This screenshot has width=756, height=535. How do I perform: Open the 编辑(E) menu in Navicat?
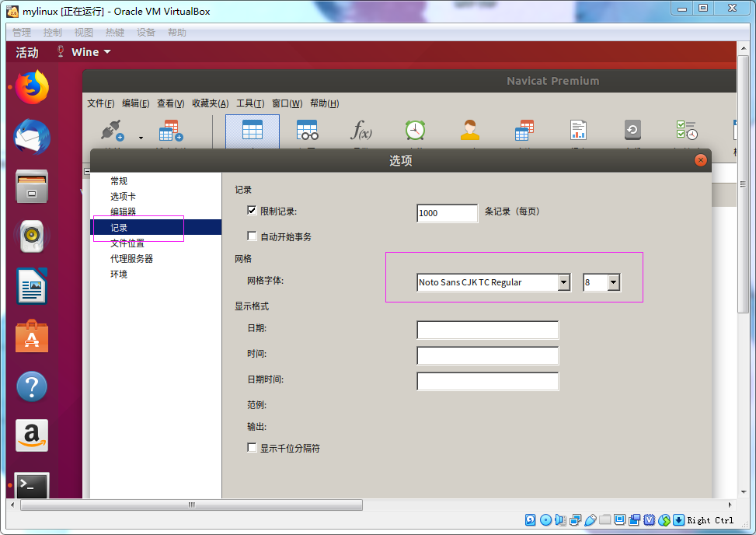click(135, 103)
